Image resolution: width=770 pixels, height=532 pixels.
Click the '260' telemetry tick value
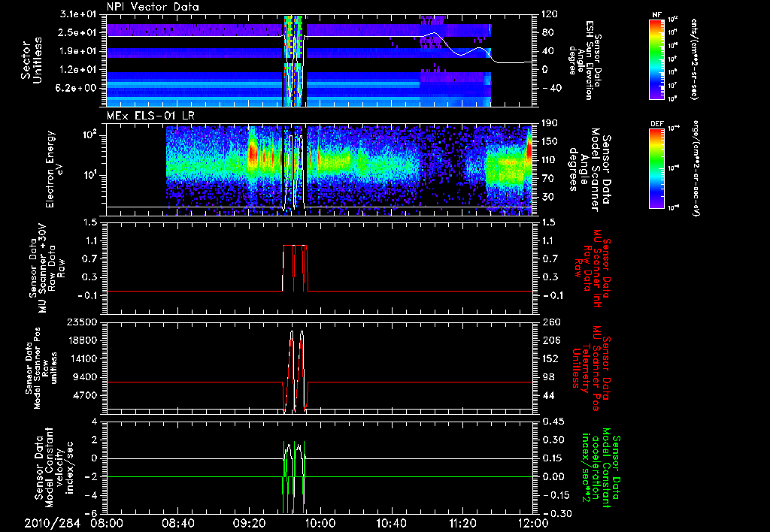[549, 322]
